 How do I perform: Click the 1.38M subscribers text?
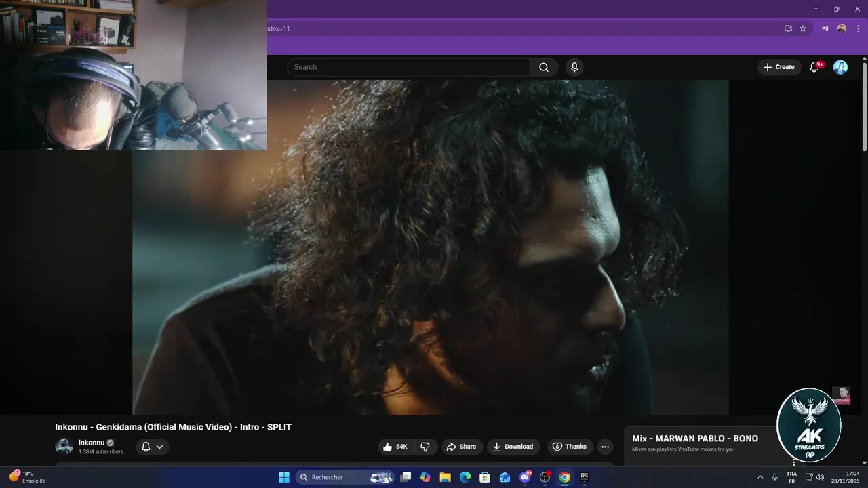101,452
